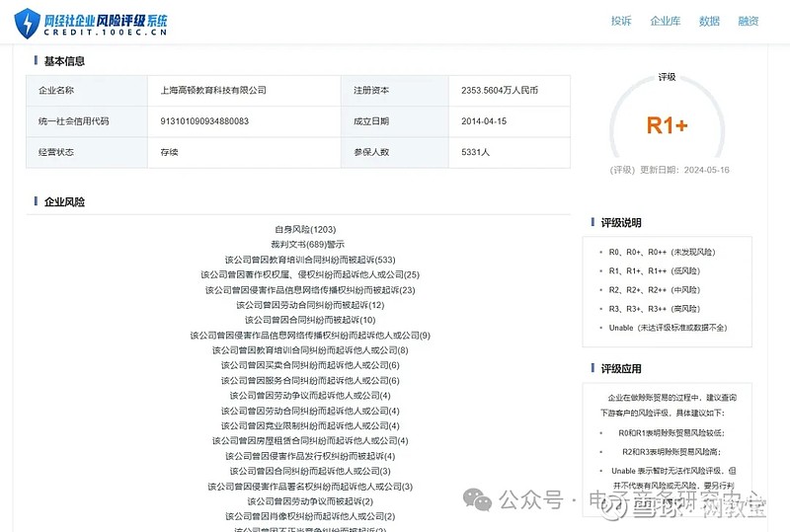This screenshot has width=790, height=532.
Task: Select insured count 5331人
Action: pos(475,152)
